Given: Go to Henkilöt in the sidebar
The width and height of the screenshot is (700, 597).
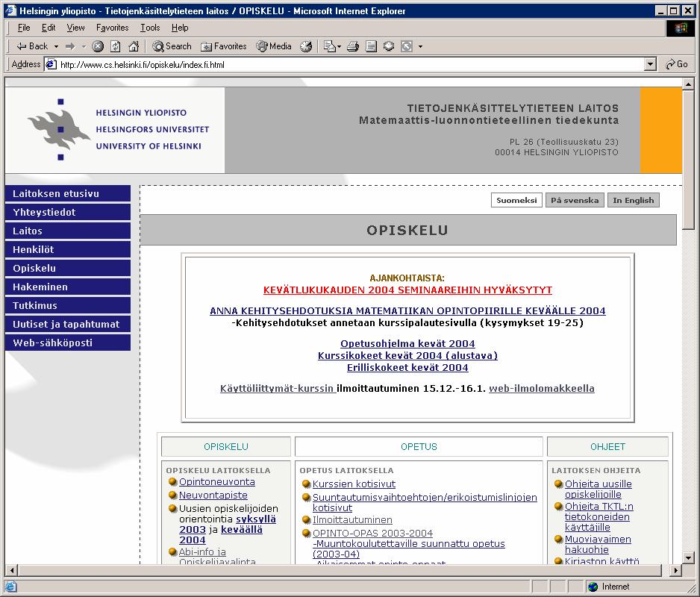Looking at the screenshot, I should [68, 249].
